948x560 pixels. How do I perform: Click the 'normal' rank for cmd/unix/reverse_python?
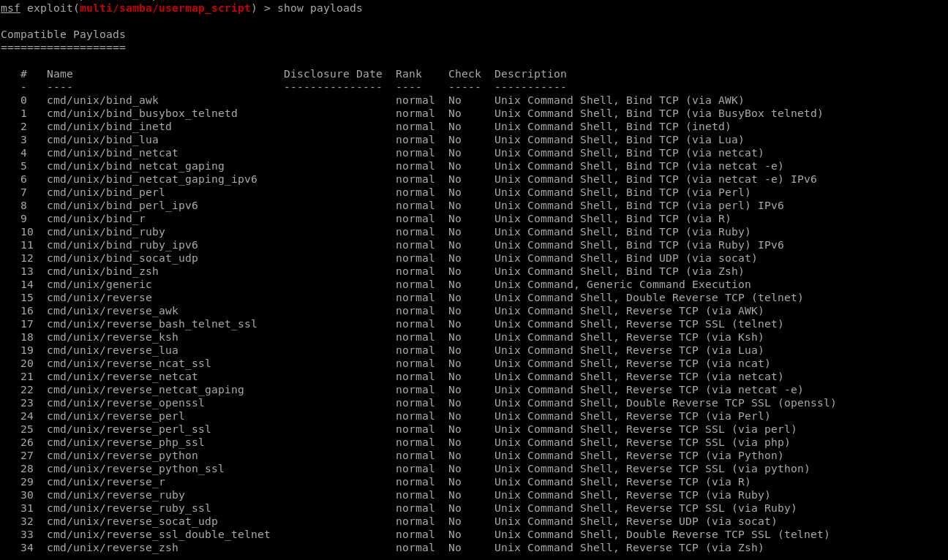pos(415,455)
